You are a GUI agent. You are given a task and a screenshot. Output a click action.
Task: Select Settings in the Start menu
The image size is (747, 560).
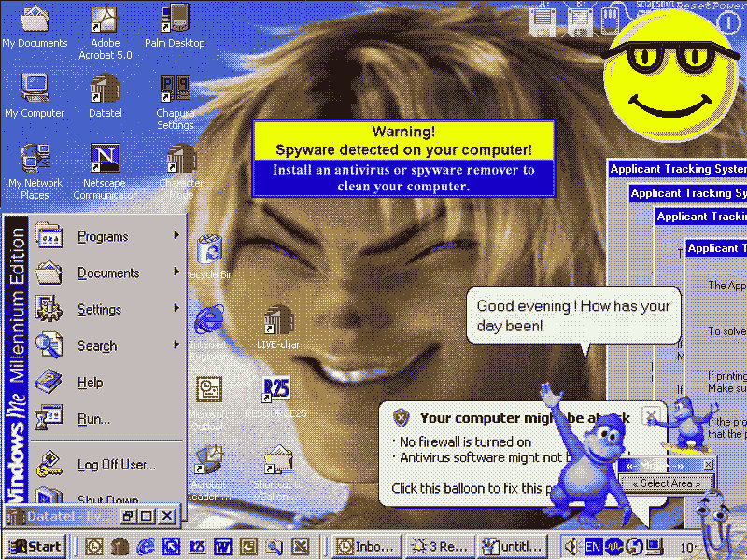coord(107,309)
